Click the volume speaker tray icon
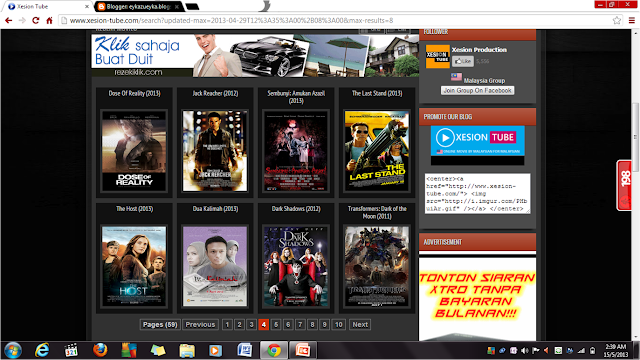The height and width of the screenshot is (360, 640). (525, 351)
